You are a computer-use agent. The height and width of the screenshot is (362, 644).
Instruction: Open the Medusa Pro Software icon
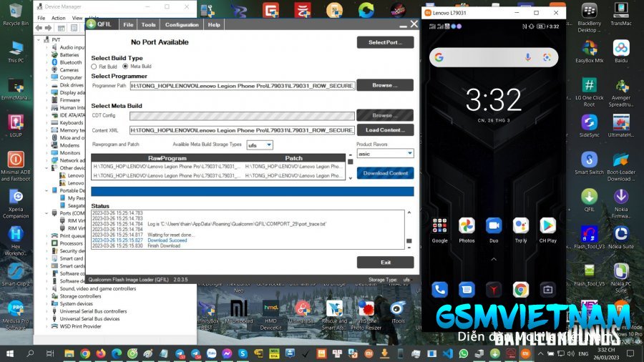point(16,315)
